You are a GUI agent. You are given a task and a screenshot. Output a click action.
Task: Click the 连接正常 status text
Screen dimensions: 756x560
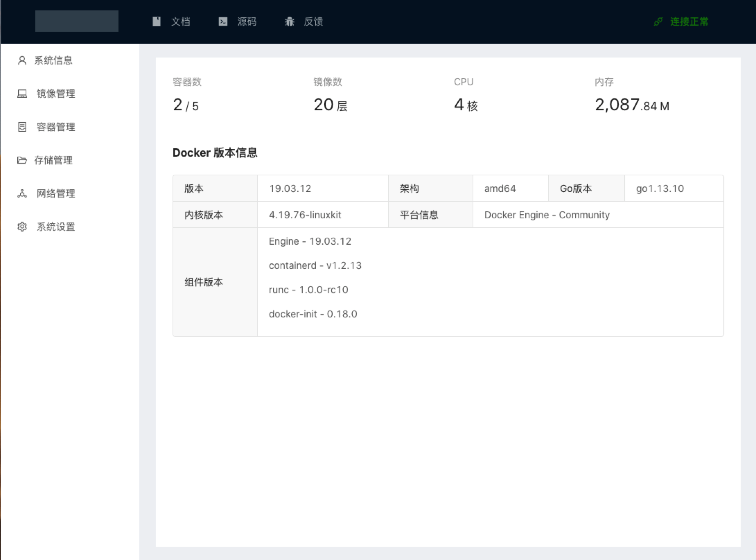[x=689, y=21]
